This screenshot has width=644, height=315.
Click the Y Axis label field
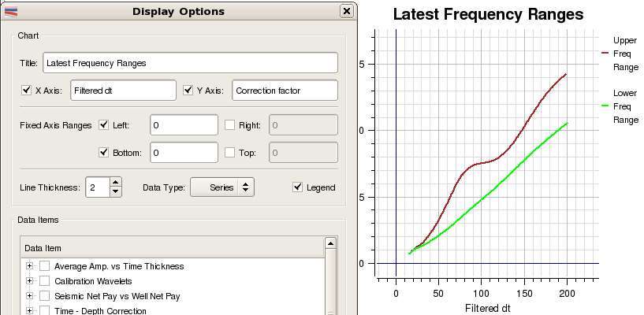point(284,91)
